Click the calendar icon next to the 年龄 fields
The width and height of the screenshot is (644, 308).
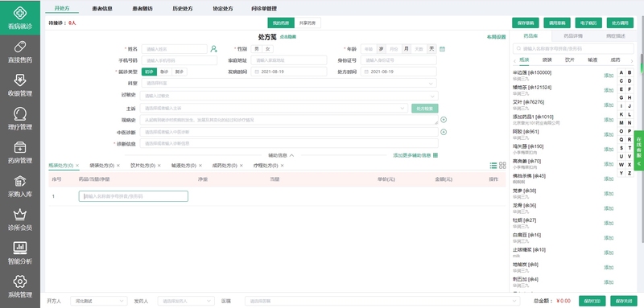pyautogui.click(x=442, y=49)
